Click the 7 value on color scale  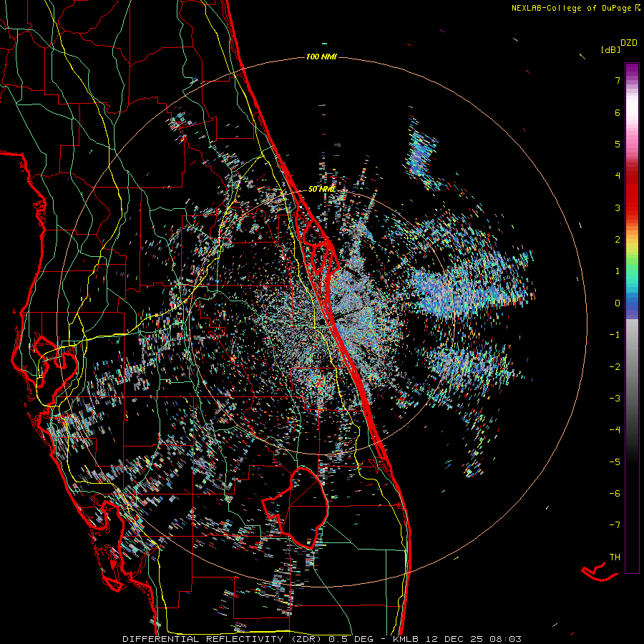(618, 80)
